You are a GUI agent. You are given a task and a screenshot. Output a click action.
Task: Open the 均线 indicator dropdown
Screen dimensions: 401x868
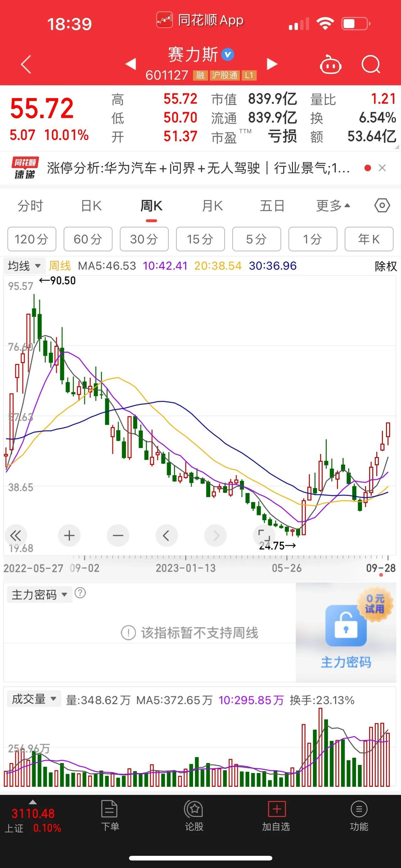coord(24,266)
